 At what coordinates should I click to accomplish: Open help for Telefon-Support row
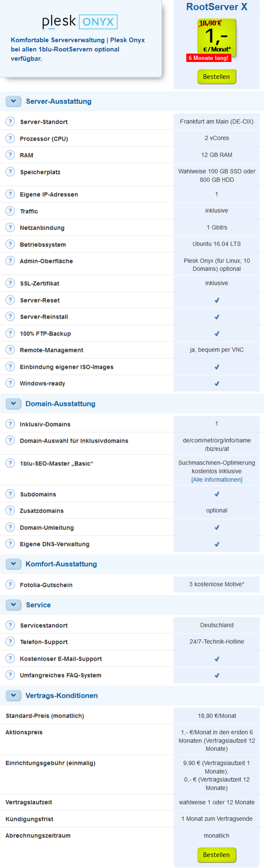pyautogui.click(x=10, y=642)
